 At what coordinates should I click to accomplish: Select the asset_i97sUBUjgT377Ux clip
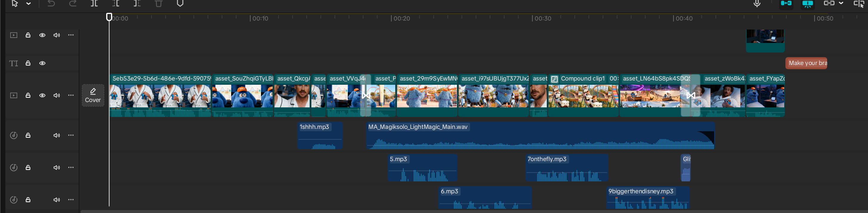click(494, 96)
